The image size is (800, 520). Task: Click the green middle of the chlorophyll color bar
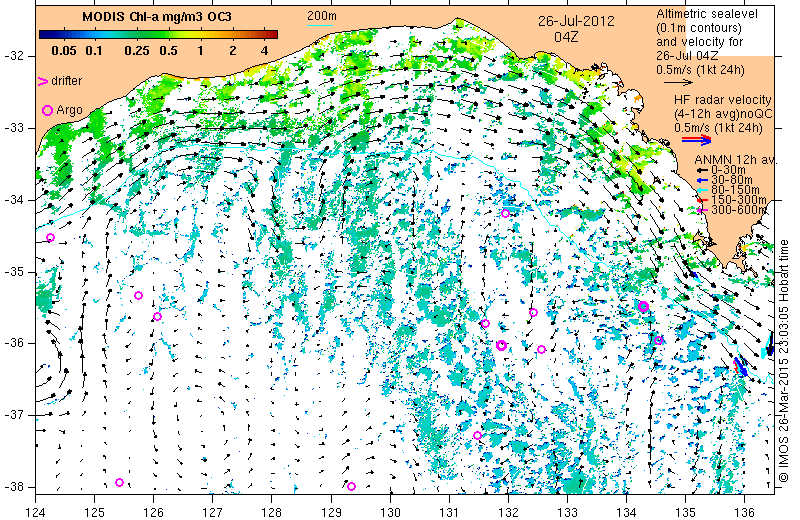point(158,35)
